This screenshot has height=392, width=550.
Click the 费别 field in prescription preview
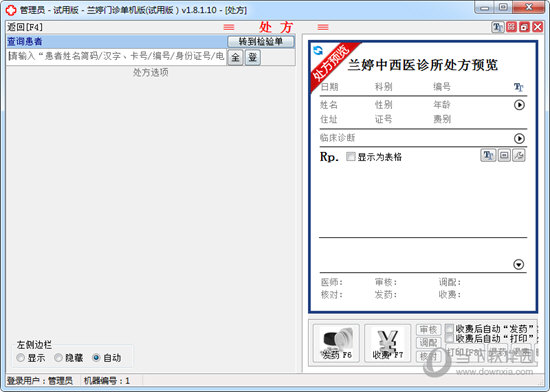tap(442, 119)
